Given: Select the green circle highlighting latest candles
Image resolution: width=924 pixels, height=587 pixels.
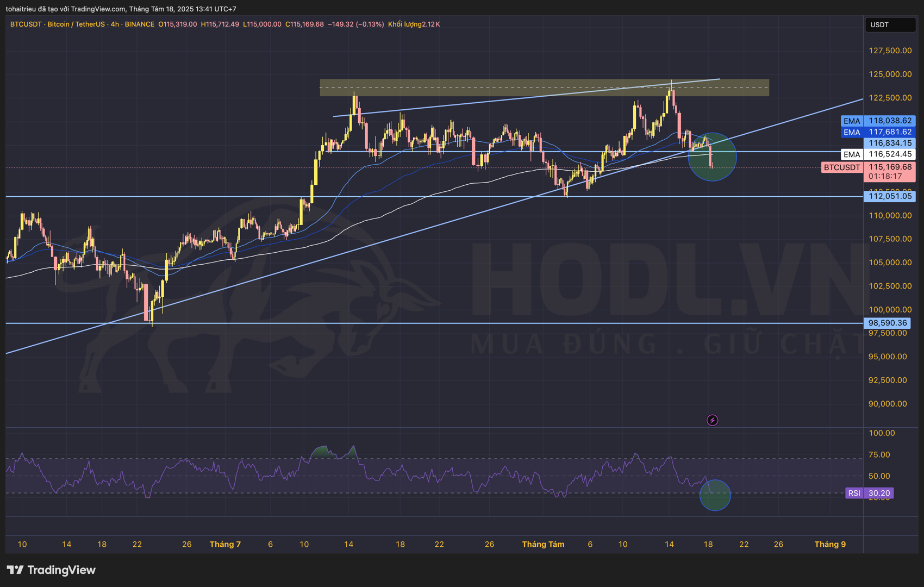Looking at the screenshot, I should [712, 157].
